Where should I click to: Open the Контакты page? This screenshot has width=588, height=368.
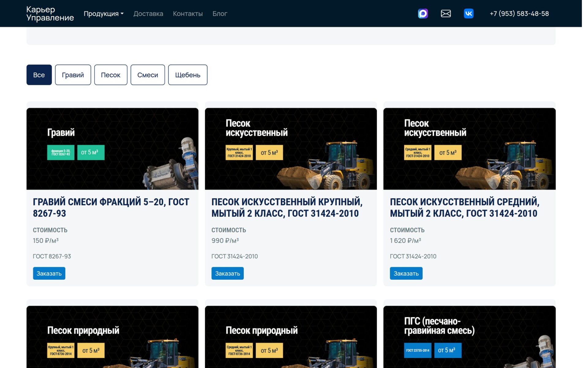(x=188, y=13)
